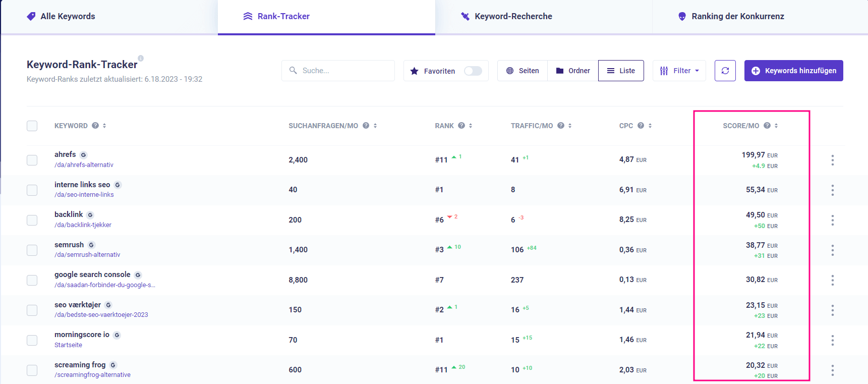Click Google icon next to screaming frog
Viewport: 868px width, 384px height.
(113, 365)
